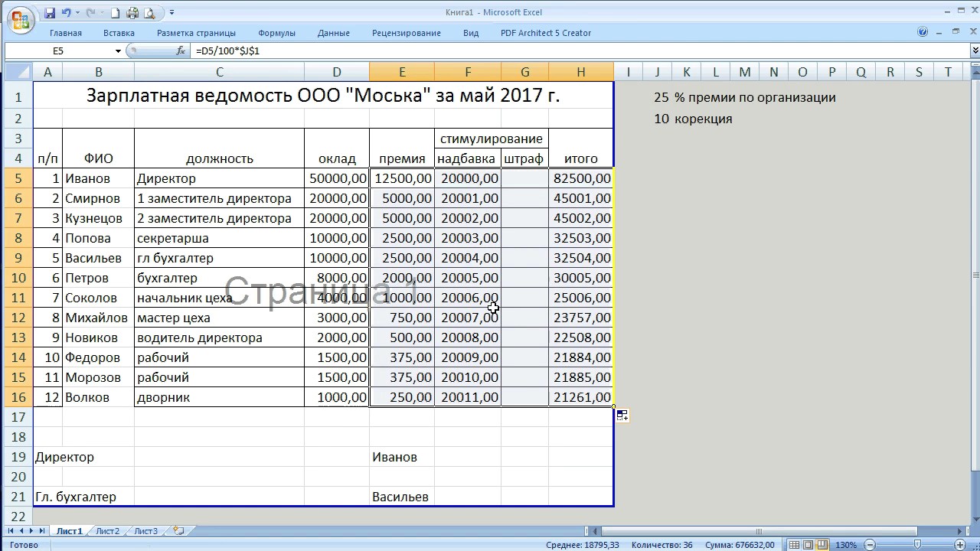Open the round Office button menu
The width and height of the screenshot is (980, 551).
[x=20, y=20]
